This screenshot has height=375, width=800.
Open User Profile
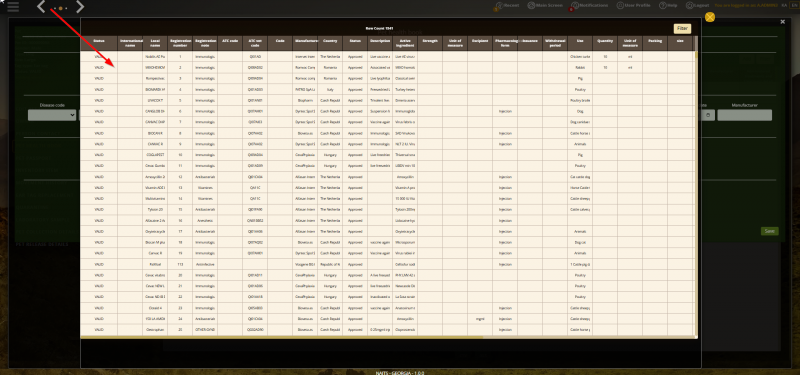point(634,6)
